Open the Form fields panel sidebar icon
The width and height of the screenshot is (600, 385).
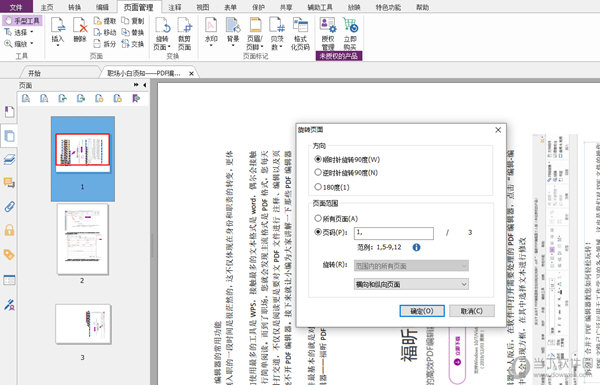click(x=9, y=280)
